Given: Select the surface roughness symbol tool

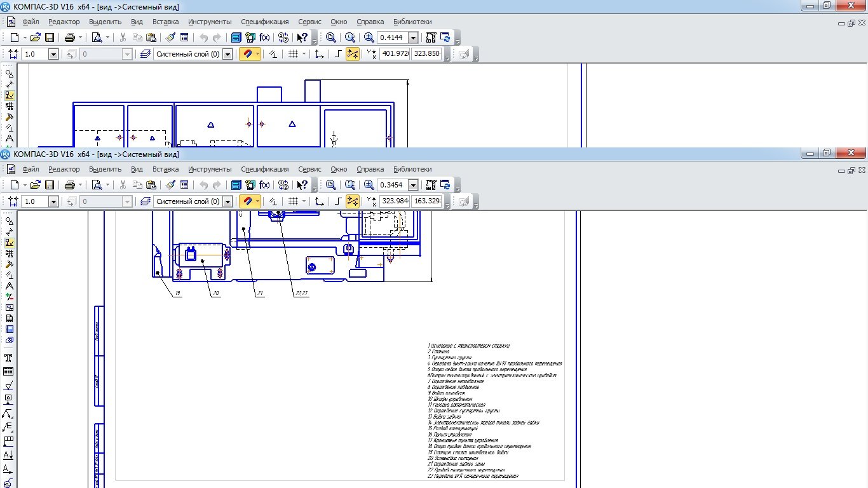Looking at the screenshot, I should click(x=9, y=386).
